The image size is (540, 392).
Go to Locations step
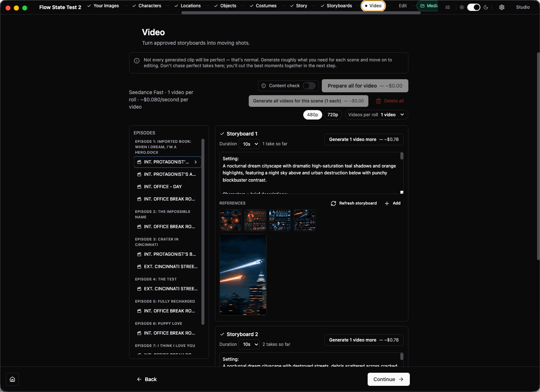pyautogui.click(x=187, y=6)
